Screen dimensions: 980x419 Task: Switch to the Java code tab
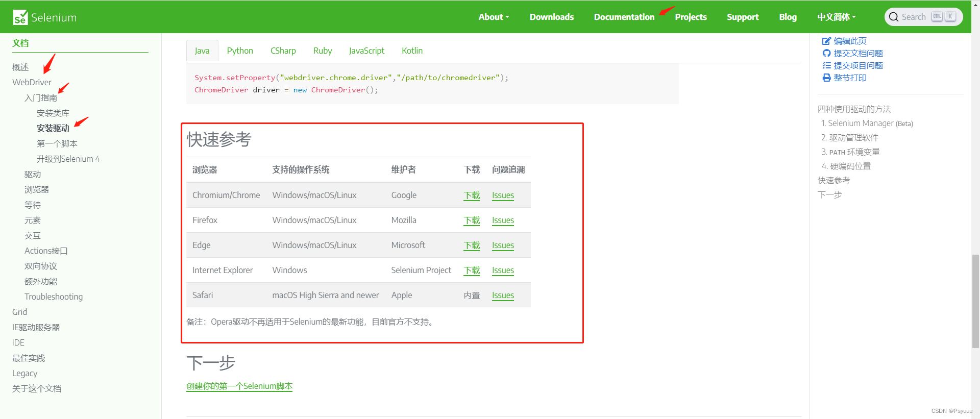pyautogui.click(x=202, y=51)
